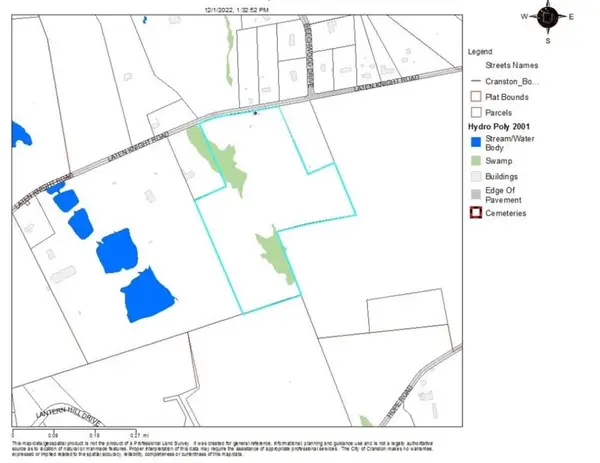The width and height of the screenshot is (600, 463).
Task: Select the Cranston boundary line symbol in legend
Action: point(476,80)
